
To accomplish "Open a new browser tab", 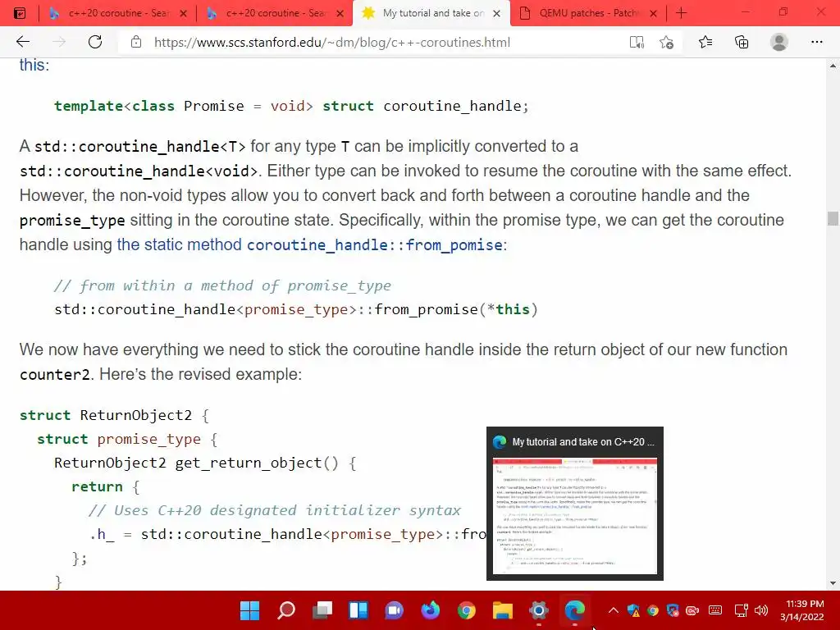I will click(x=682, y=13).
